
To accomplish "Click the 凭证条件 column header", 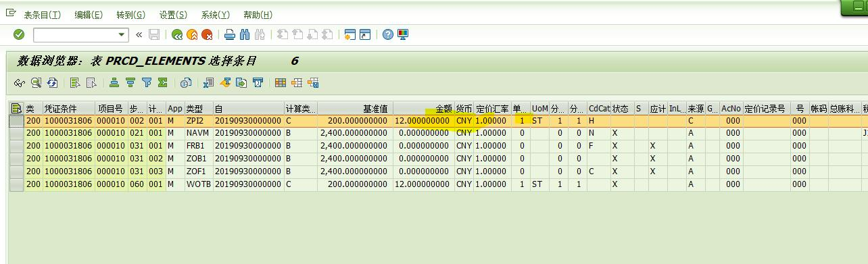I will pyautogui.click(x=68, y=108).
